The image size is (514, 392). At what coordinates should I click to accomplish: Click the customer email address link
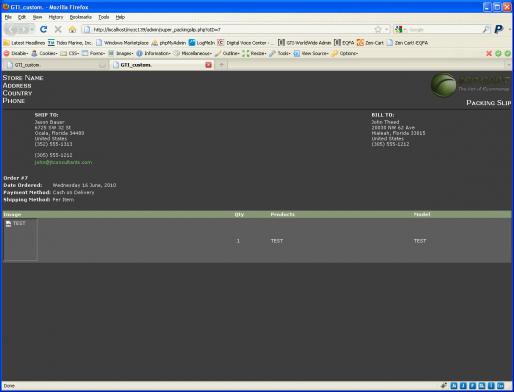(63, 162)
